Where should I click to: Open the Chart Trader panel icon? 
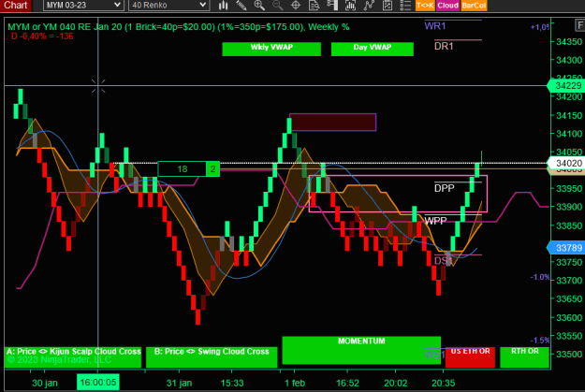pyautogui.click(x=332, y=6)
